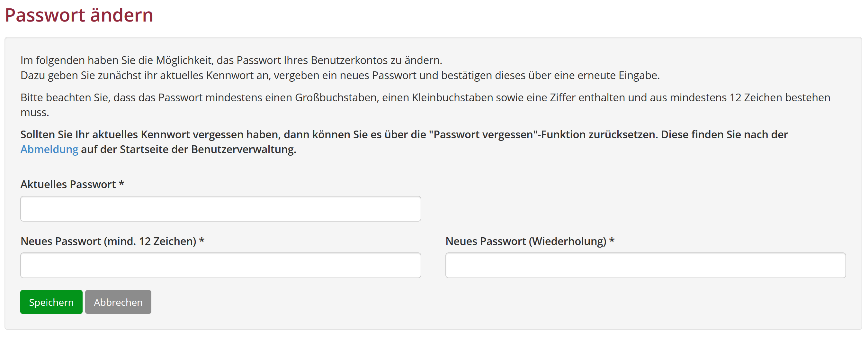The width and height of the screenshot is (868, 337).
Task: Click the word "muss." in the notice
Action: 35,112
